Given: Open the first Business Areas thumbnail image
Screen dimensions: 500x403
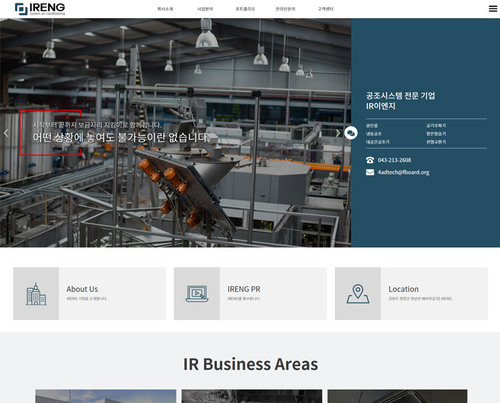Looking at the screenshot, I should coord(106,396).
